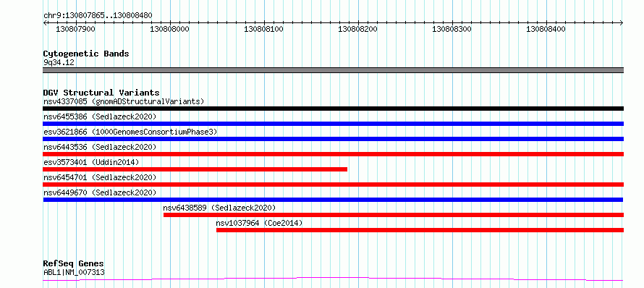Screen dimensions: 644x288
Task: Click the blue esv3621866 1000Genomes variant bar
Action: point(333,139)
